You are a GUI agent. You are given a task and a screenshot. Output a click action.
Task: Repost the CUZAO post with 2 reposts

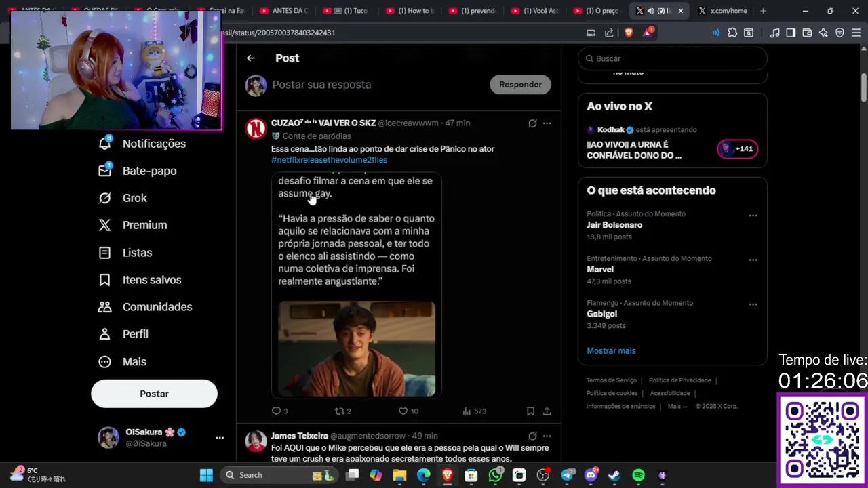(342, 411)
